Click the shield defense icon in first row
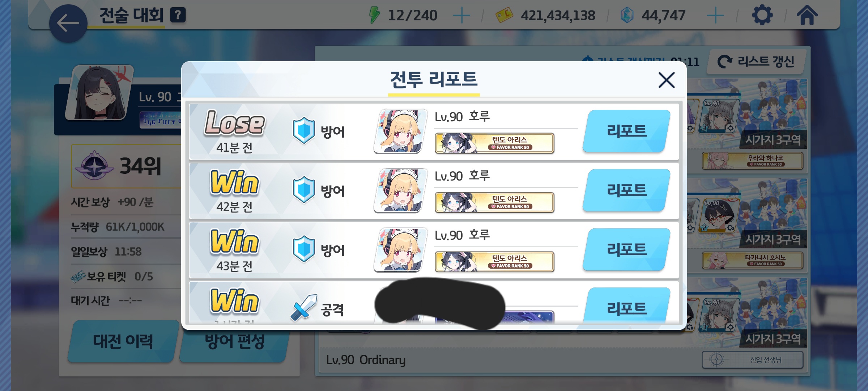868x391 pixels. [x=304, y=131]
